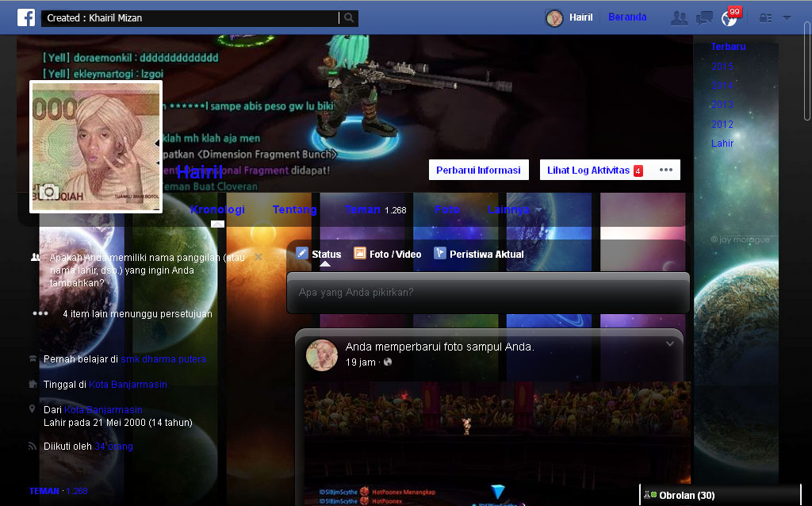Click the post author avatar thumbnail
This screenshot has width=812, height=506.
[322, 355]
